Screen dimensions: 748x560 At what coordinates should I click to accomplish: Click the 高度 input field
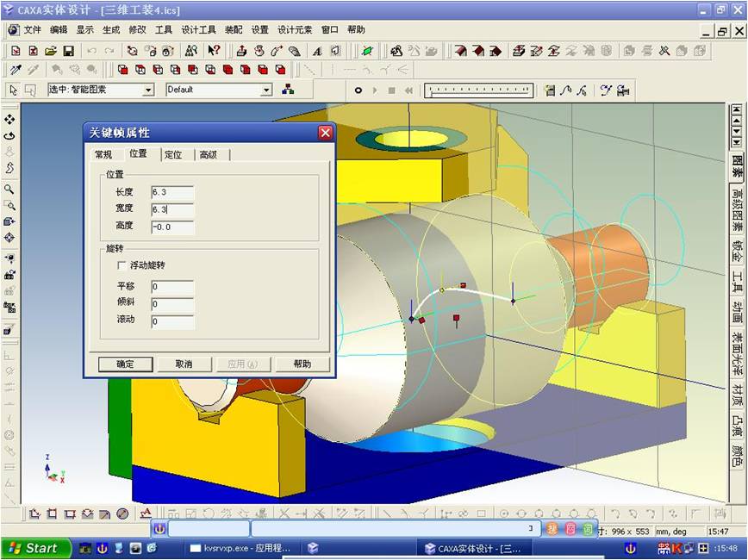tap(171, 227)
